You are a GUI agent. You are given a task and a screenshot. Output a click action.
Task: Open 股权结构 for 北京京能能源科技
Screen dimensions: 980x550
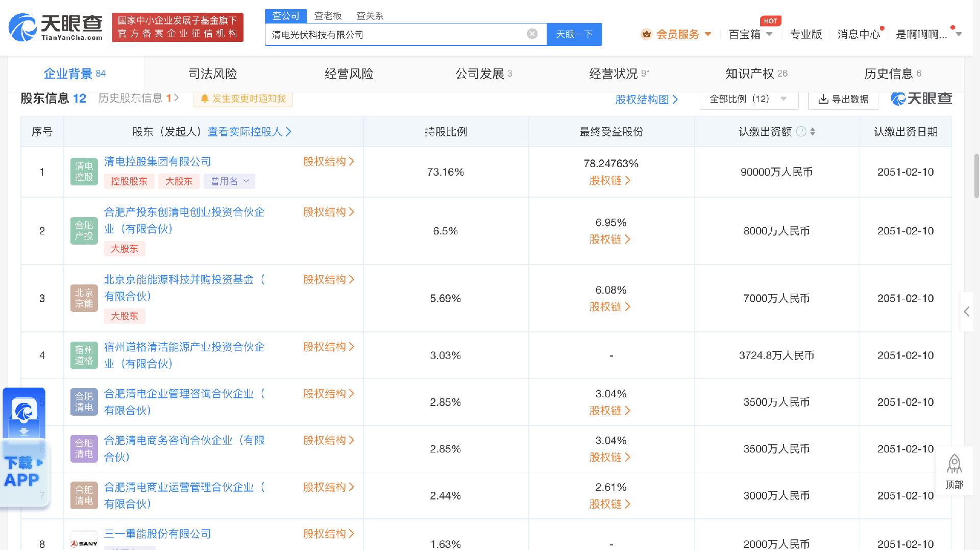[329, 279]
